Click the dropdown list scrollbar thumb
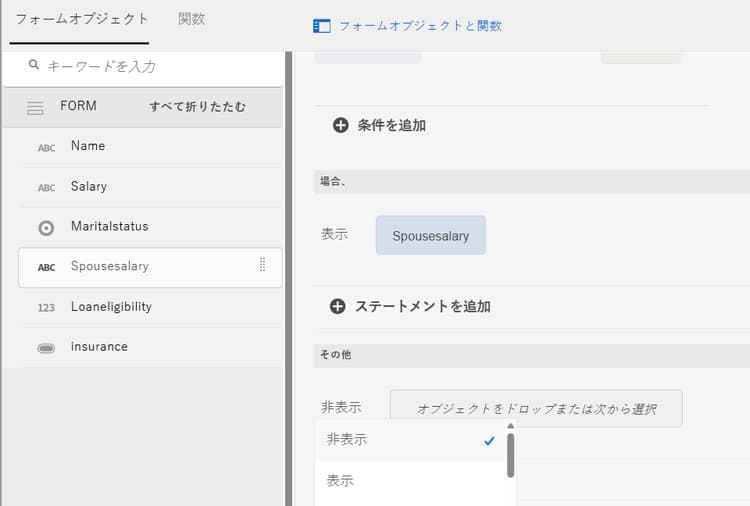The width and height of the screenshot is (750, 506). click(510, 455)
